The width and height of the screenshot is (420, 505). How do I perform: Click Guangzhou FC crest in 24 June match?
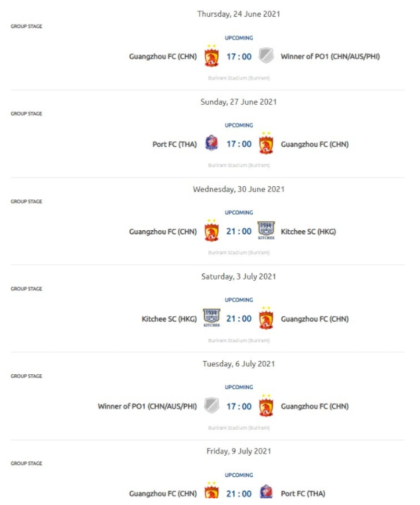coord(211,56)
